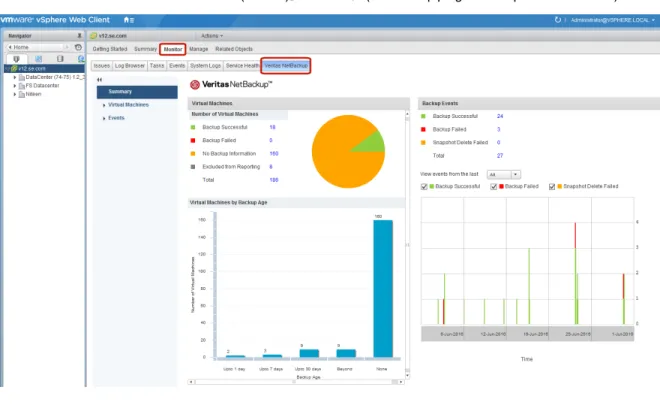Open the Tasks sub-tab

tap(157, 66)
